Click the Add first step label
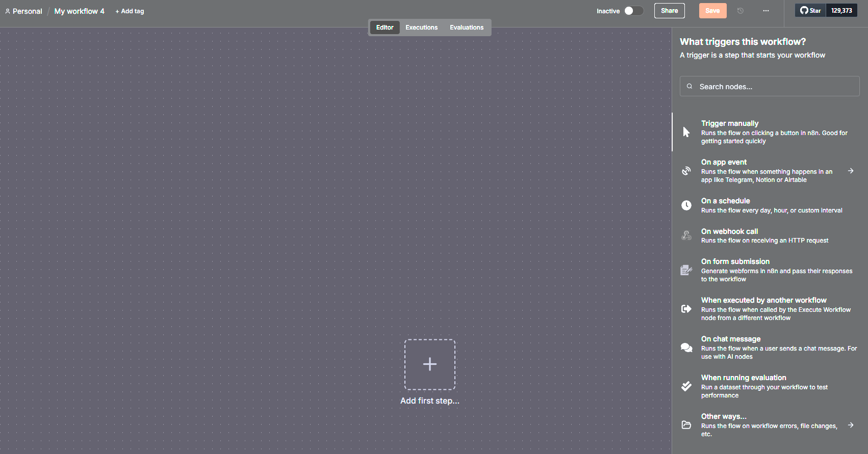Viewport: 868px width, 454px height. pyautogui.click(x=430, y=401)
